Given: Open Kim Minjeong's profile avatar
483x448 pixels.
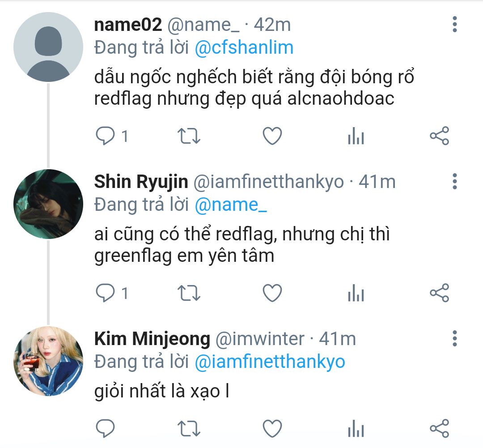Looking at the screenshot, I should (x=48, y=361).
